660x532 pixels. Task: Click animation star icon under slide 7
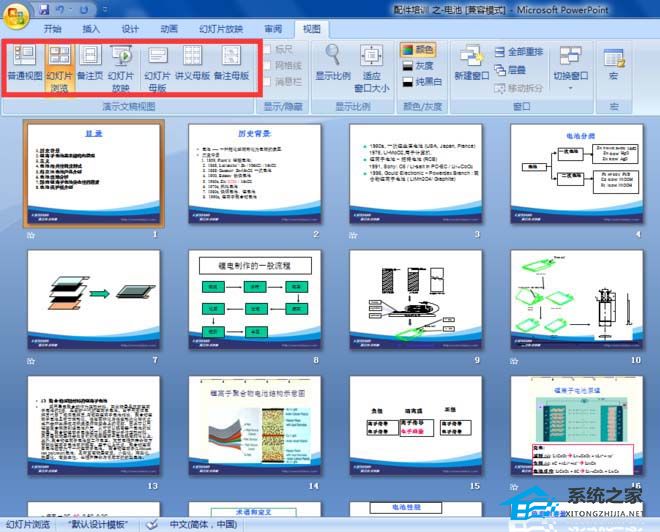(31, 361)
